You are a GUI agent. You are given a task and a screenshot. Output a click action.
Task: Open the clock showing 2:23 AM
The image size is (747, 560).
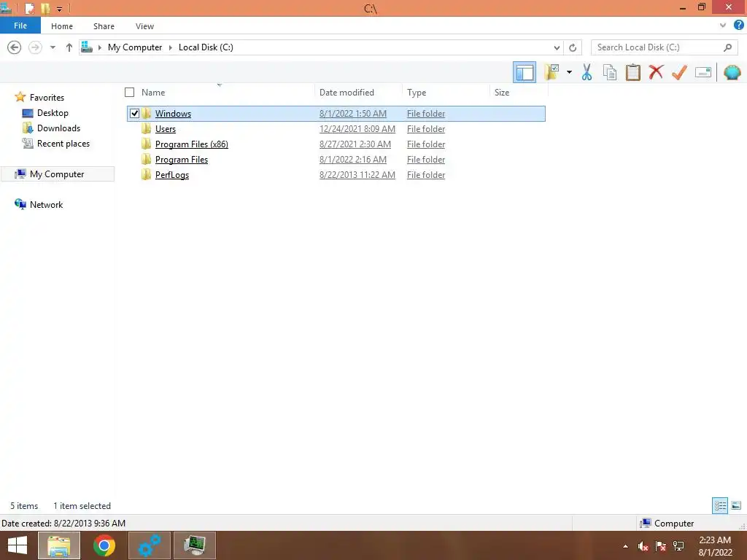[x=715, y=545]
